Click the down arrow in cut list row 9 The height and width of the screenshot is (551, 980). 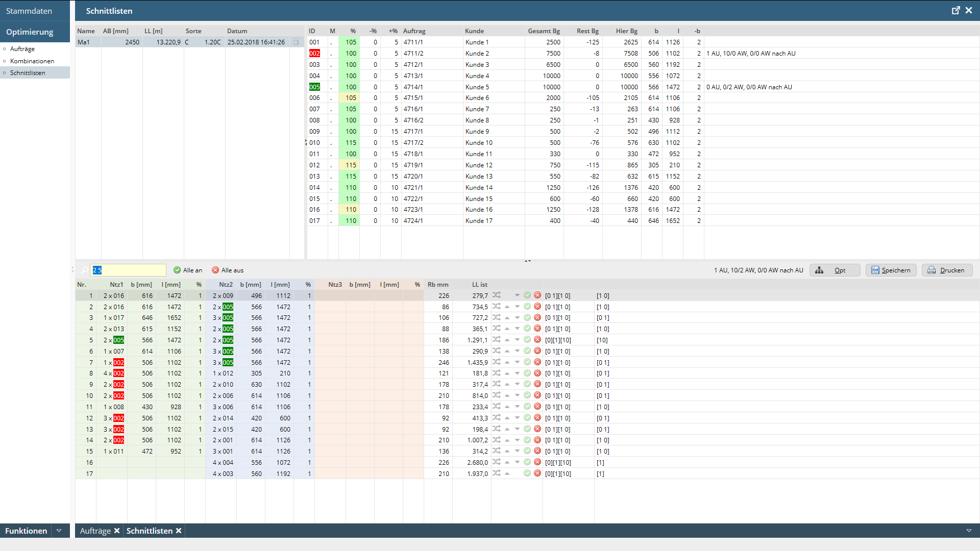click(x=517, y=385)
